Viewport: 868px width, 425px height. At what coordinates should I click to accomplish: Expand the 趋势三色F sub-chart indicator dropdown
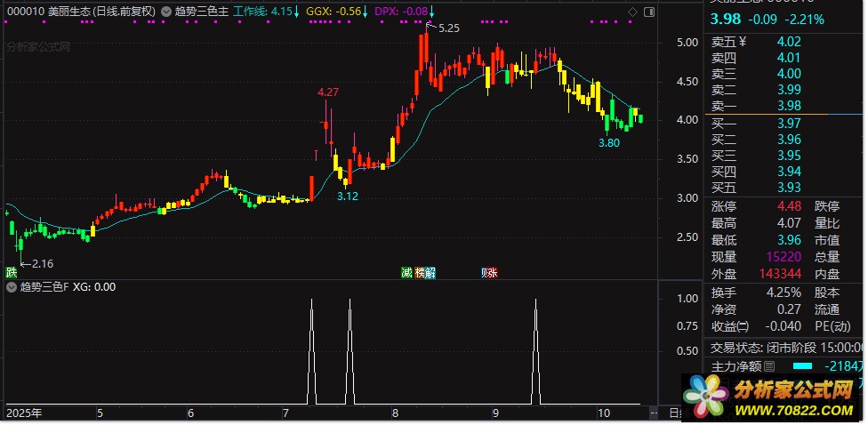(x=11, y=287)
